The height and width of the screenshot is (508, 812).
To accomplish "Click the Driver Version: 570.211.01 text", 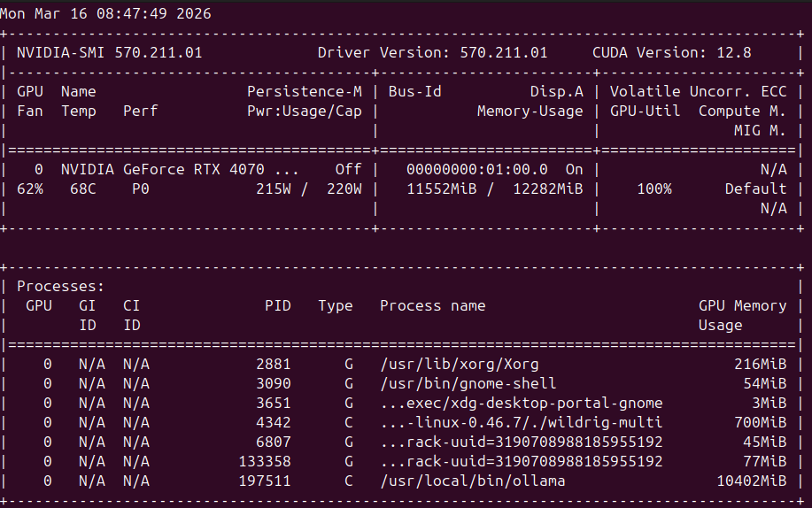I will (x=432, y=53).
